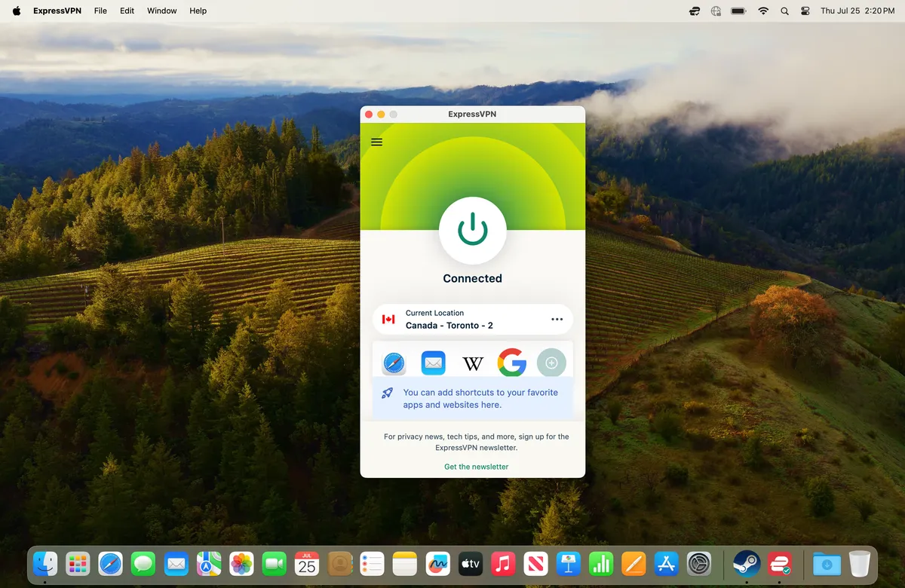
Task: Click the date and time display
Action: pos(857,11)
